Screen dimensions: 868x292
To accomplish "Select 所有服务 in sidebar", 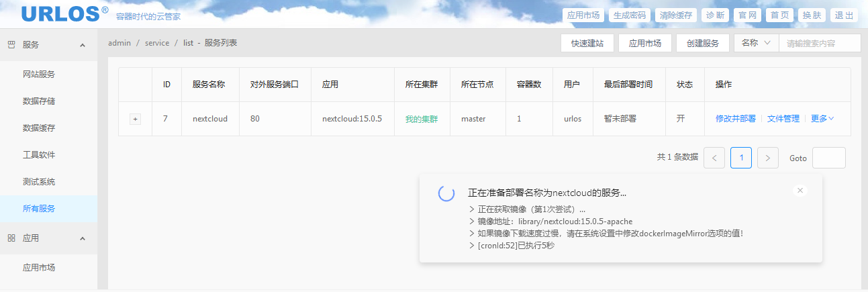I will pyautogui.click(x=48, y=209).
